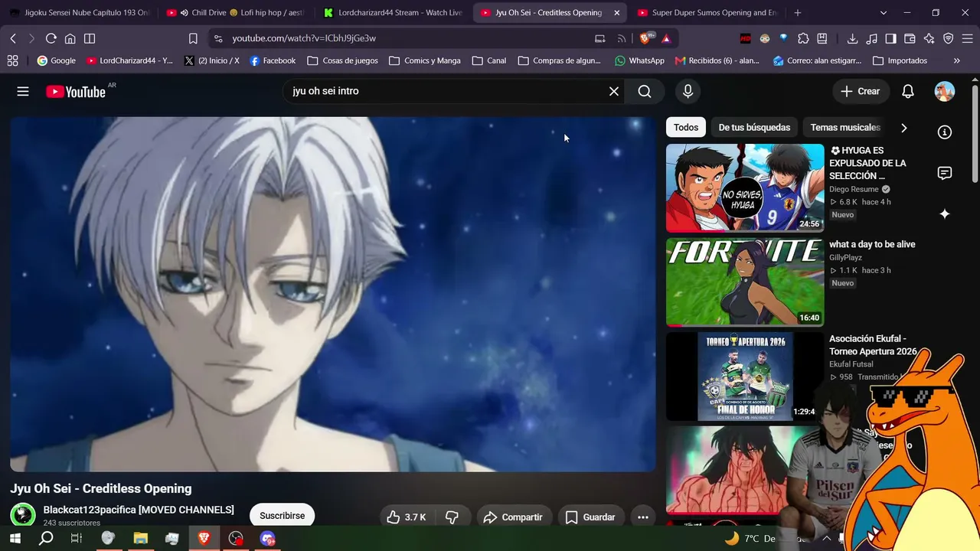Open OBS Studio from the taskbar

[x=236, y=539]
